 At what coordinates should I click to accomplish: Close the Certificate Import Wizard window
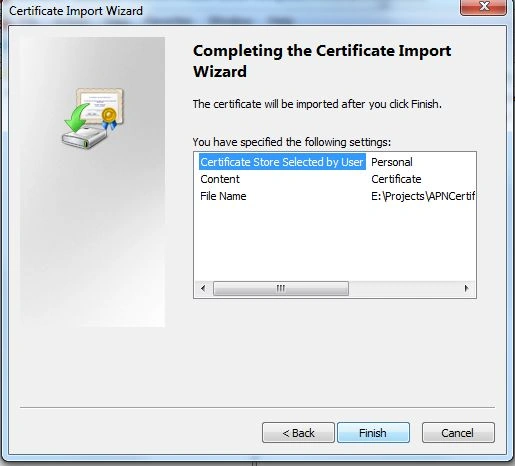tap(483, 7)
